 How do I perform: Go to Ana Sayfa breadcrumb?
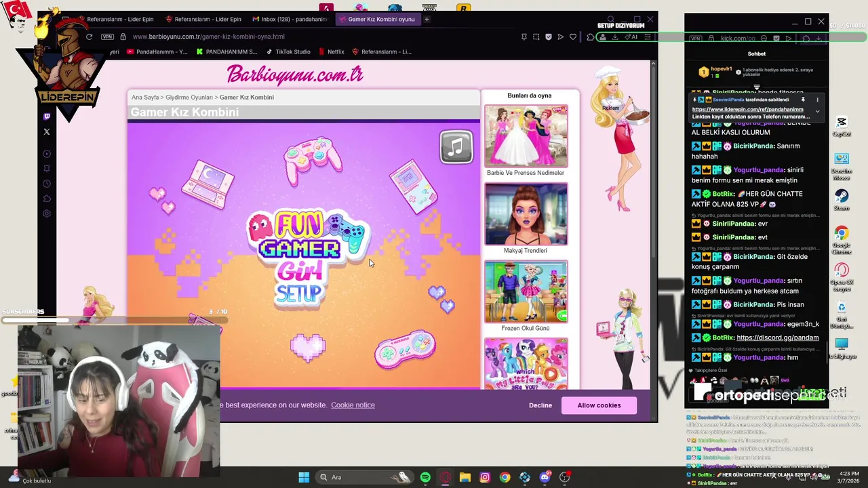(145, 98)
